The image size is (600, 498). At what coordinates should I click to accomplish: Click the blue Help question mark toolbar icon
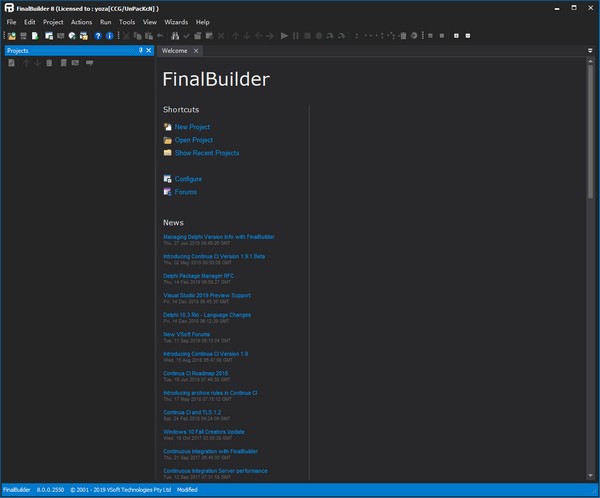tap(97, 36)
